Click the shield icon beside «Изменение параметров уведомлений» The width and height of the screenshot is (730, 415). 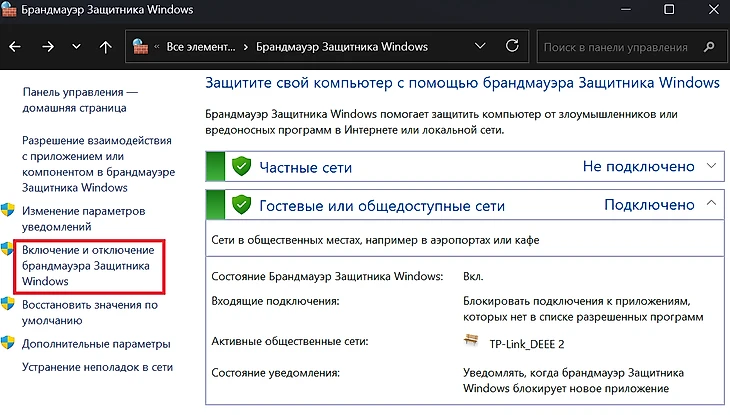pos(7,210)
